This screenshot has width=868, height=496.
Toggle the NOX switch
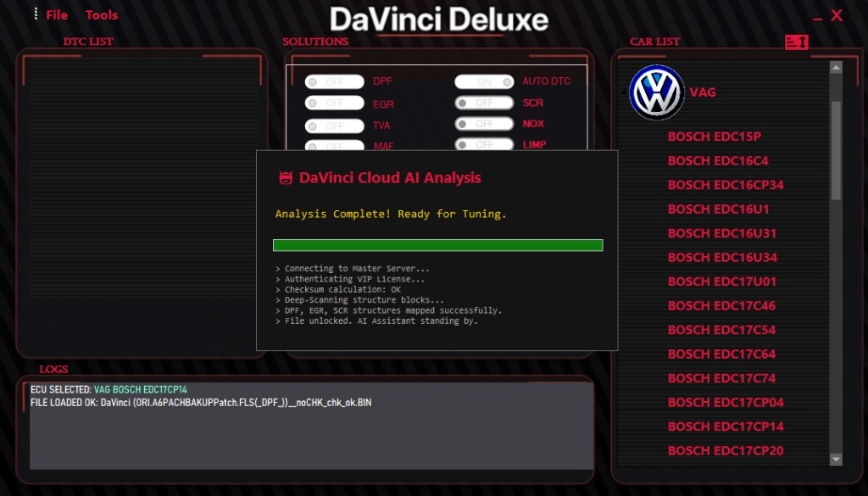tap(484, 124)
